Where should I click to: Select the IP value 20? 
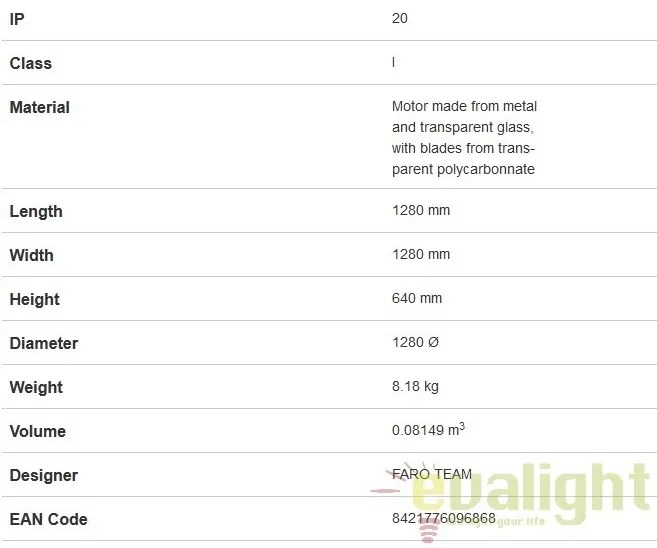tap(400, 19)
